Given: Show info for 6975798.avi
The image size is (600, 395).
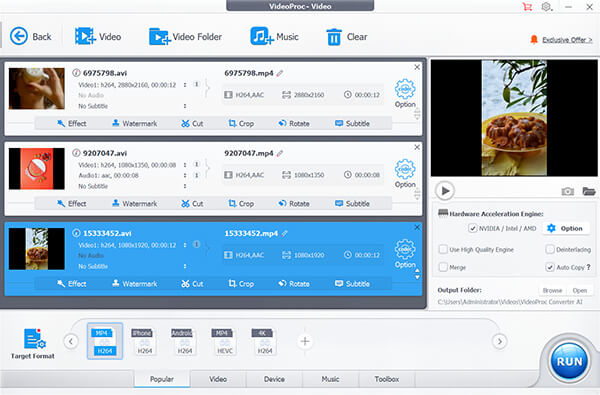Looking at the screenshot, I should (76, 73).
